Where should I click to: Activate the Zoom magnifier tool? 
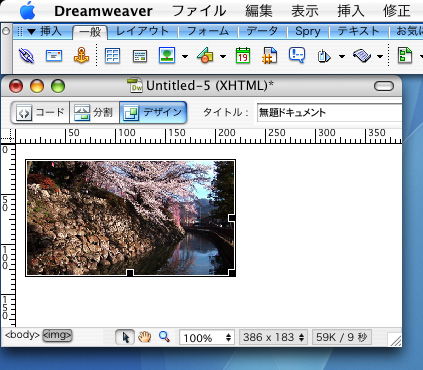coord(164,337)
